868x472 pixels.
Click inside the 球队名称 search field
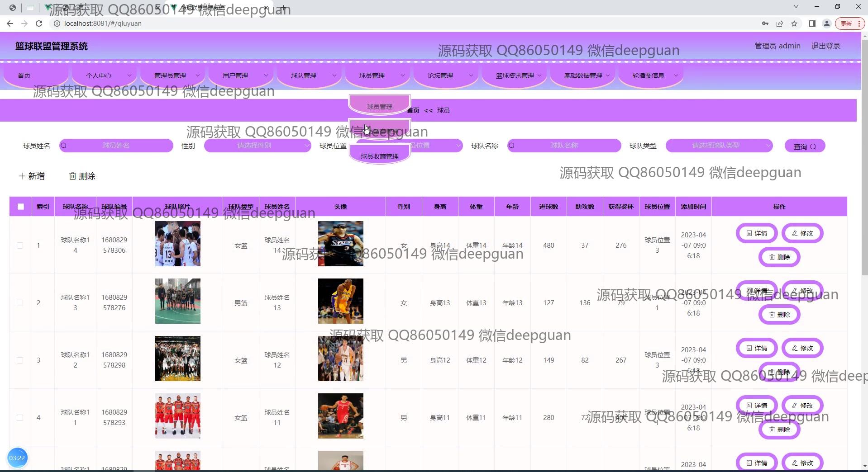564,146
